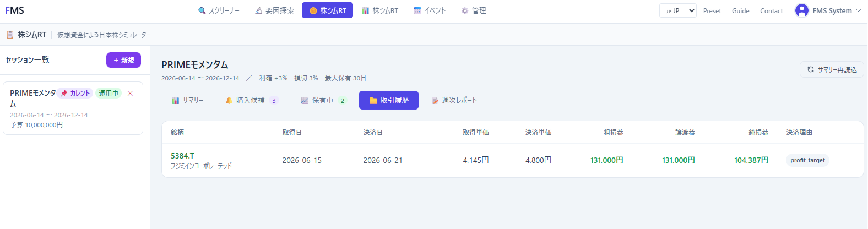Switch to the 保有中 tab

[x=324, y=100]
